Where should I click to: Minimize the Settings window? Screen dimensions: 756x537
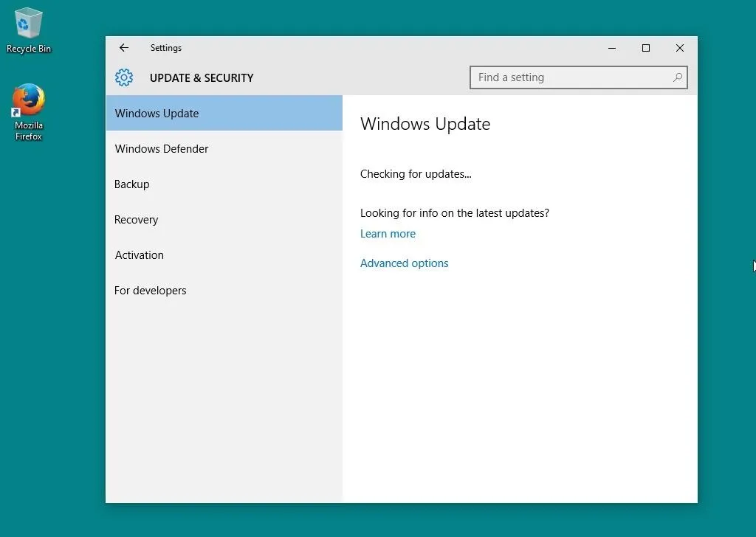point(612,48)
